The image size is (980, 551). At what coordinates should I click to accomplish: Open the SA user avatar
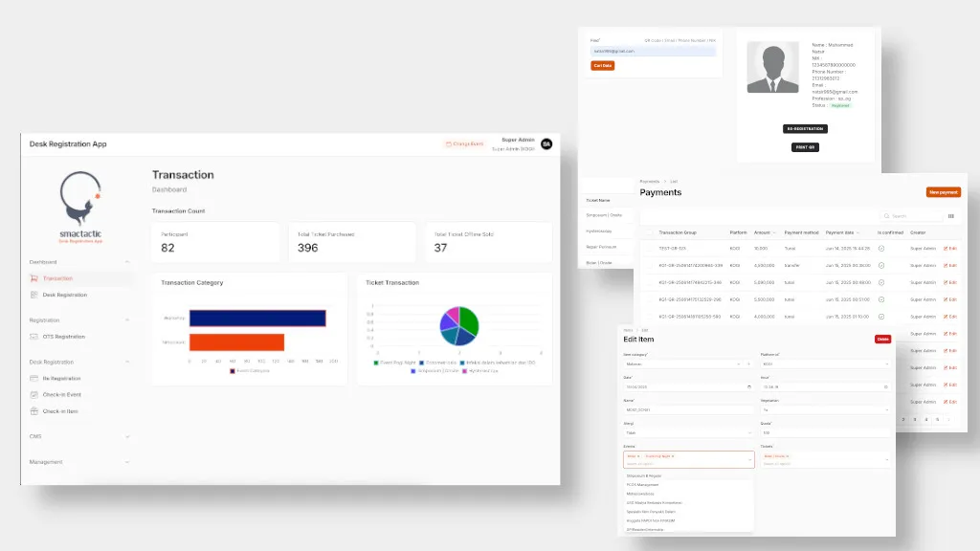coord(546,143)
